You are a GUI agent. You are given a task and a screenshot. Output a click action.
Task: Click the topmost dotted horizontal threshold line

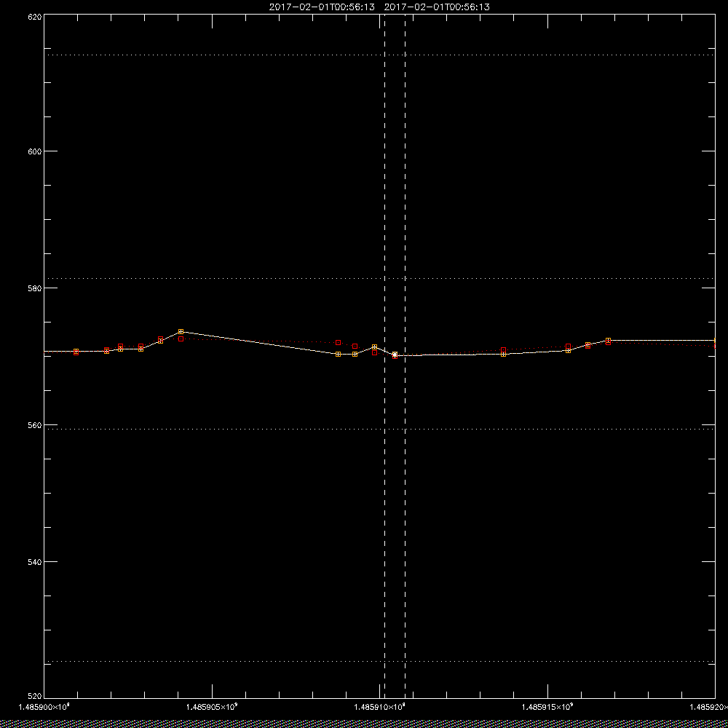(x=379, y=55)
